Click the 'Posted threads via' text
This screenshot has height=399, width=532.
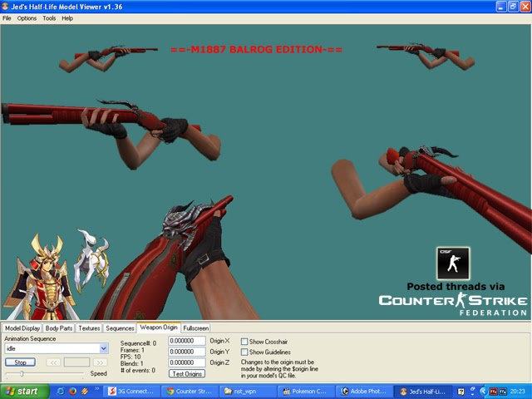[456, 286]
